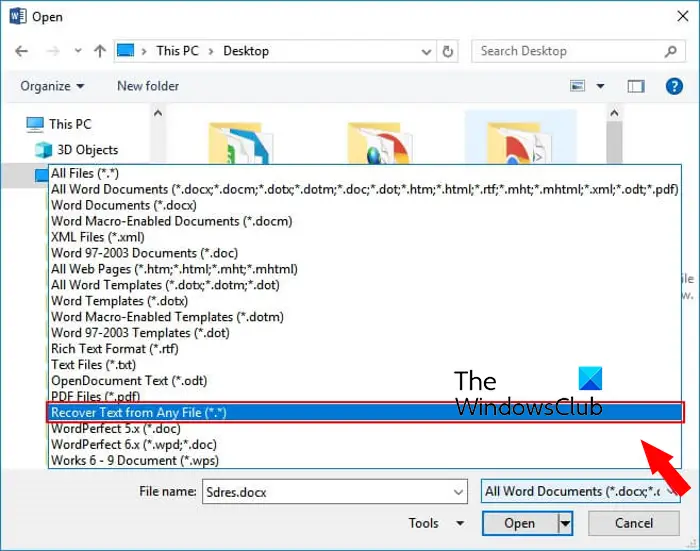
Task: Click the Open button
Action: point(520,523)
